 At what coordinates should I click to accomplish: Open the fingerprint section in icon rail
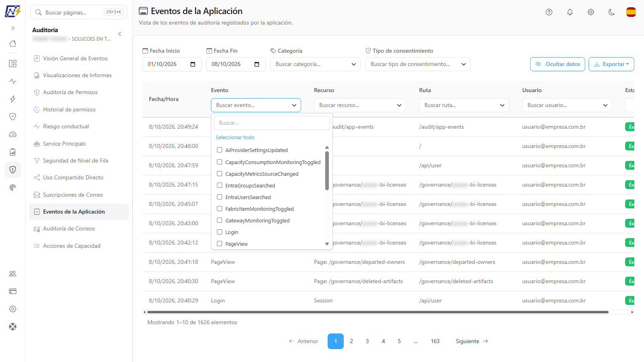pyautogui.click(x=13, y=187)
